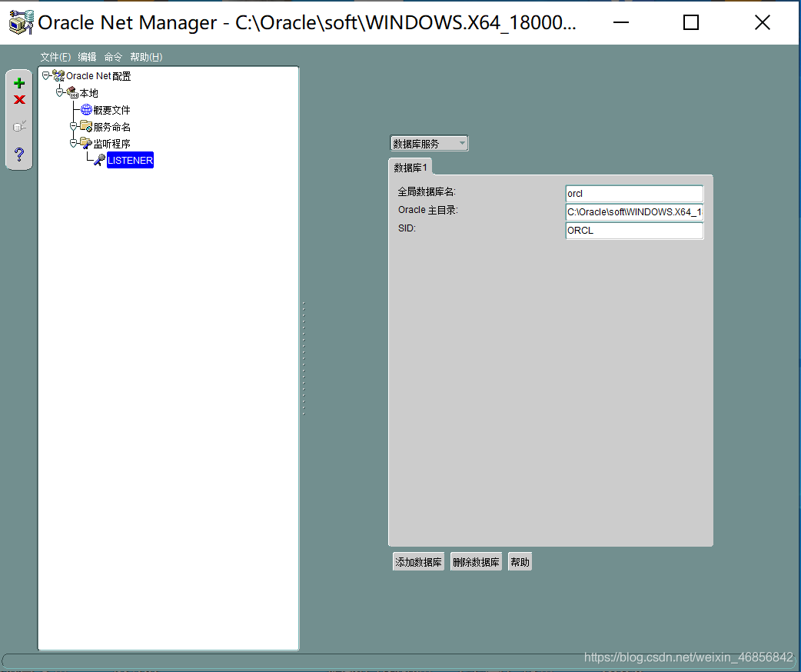Select the LISTENER tree item
This screenshot has width=801, height=672.
[x=130, y=160]
